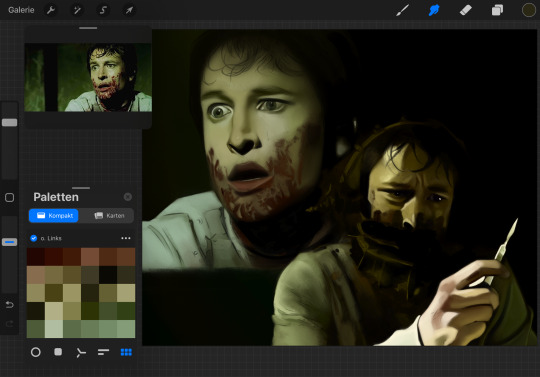540x377 pixels.
Task: Select the Paint brush tool
Action: pos(402,10)
